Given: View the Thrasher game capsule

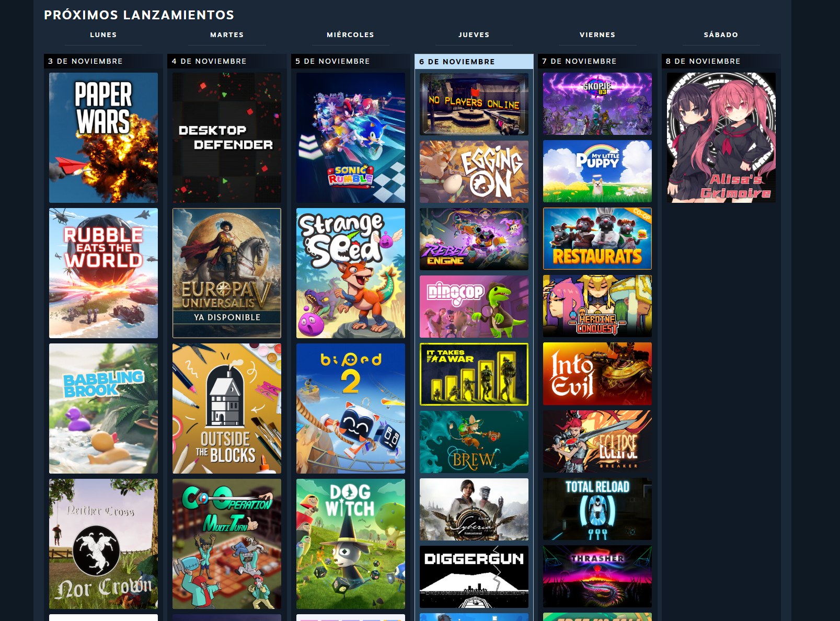Looking at the screenshot, I should (597, 576).
